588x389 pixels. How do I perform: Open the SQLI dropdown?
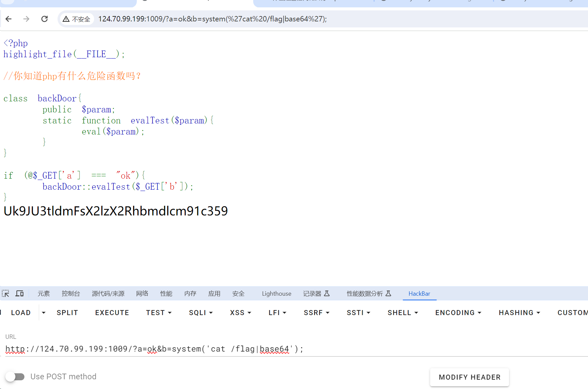[200, 312]
